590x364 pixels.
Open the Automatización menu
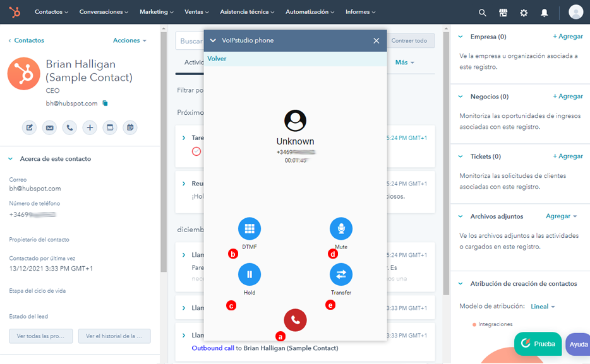click(x=310, y=12)
